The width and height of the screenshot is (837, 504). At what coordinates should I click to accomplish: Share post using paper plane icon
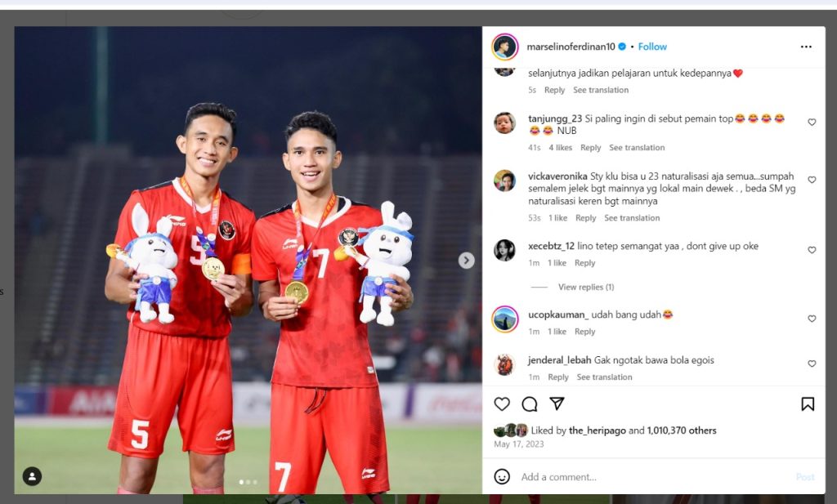557,404
